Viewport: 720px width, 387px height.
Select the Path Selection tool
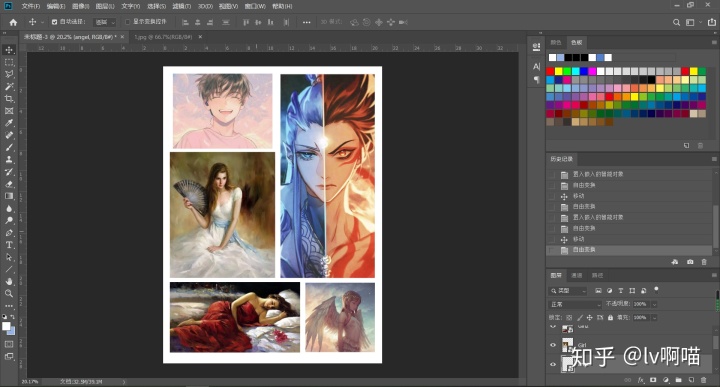tap(9, 257)
